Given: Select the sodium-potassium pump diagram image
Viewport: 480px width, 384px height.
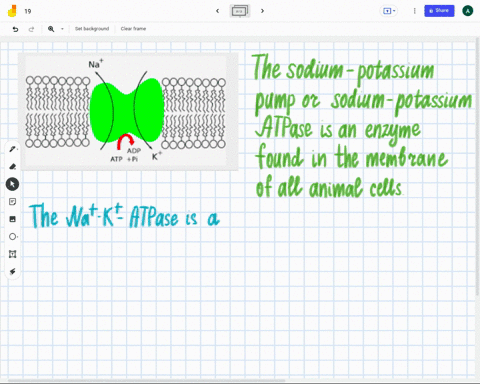Looking at the screenshot, I should 128,112.
